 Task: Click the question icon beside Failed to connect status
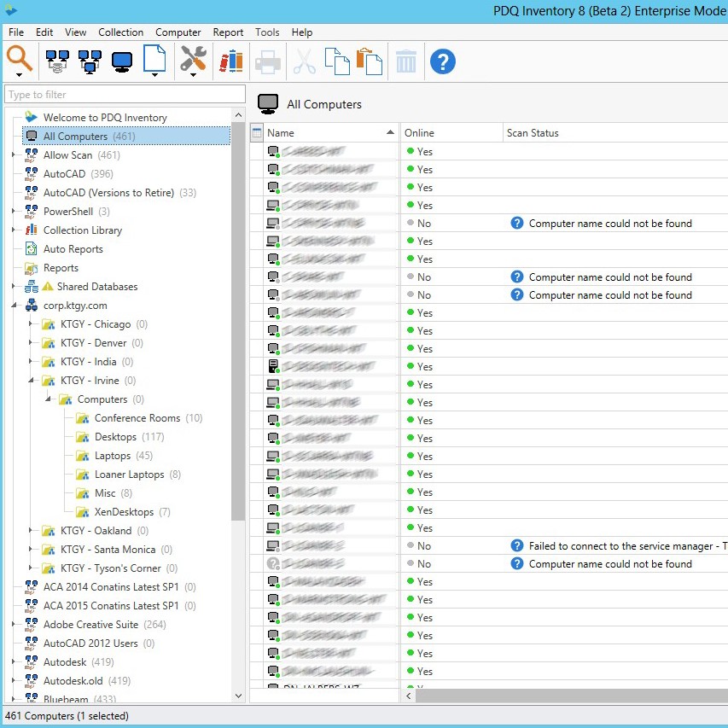516,545
